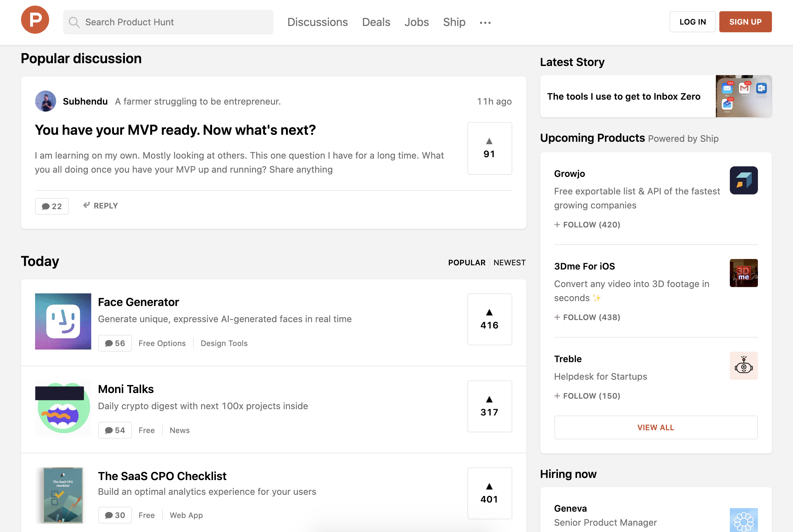Open the 3Dme For iOS title
Viewport: 793px width, 532px height.
coord(585,266)
